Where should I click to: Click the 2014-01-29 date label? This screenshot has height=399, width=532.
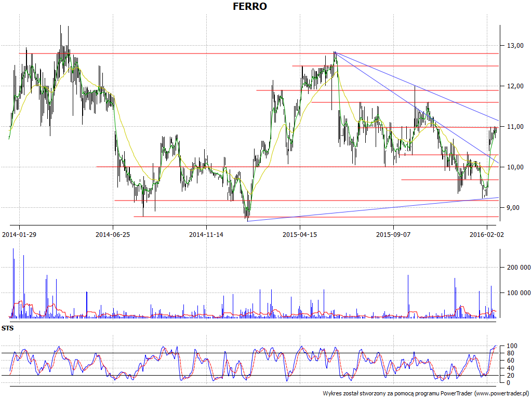[x=19, y=234]
